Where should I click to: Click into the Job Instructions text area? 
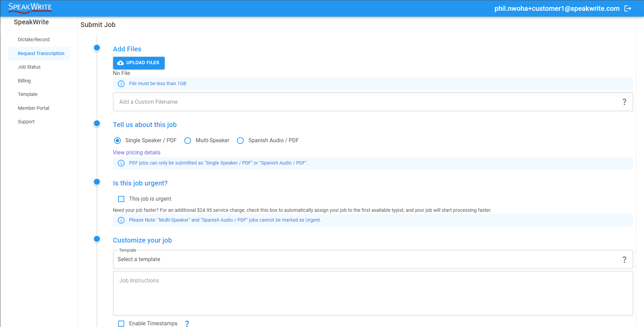point(373,293)
